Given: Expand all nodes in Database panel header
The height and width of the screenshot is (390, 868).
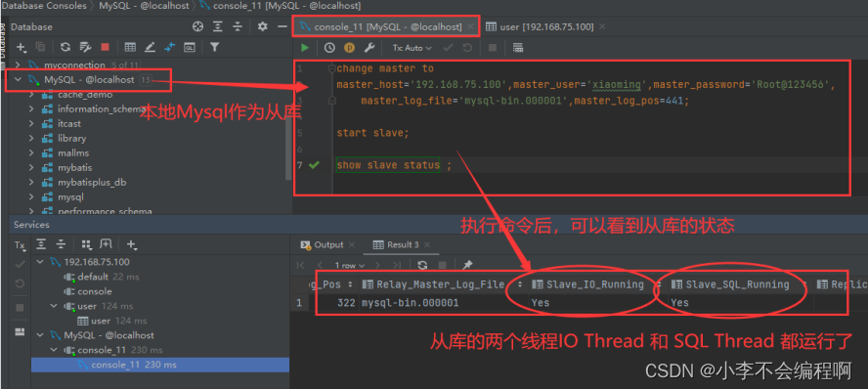Looking at the screenshot, I should coord(218,26).
